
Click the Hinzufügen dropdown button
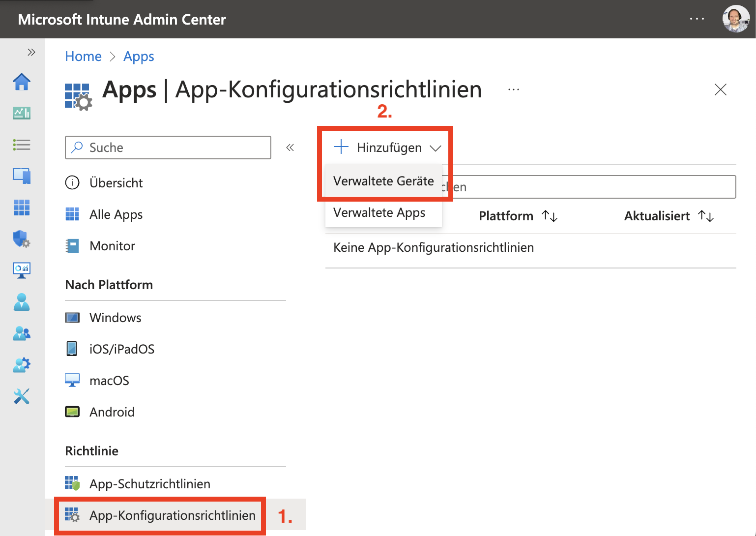(387, 148)
